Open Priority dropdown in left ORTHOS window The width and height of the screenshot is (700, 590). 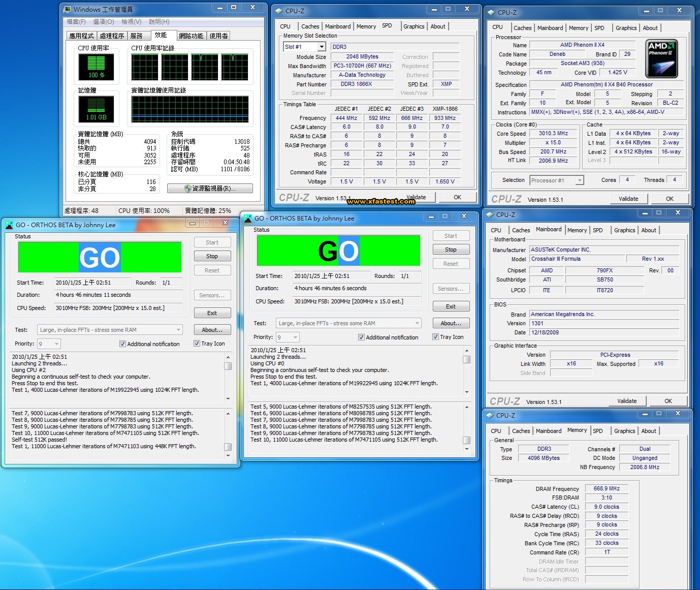tap(49, 344)
